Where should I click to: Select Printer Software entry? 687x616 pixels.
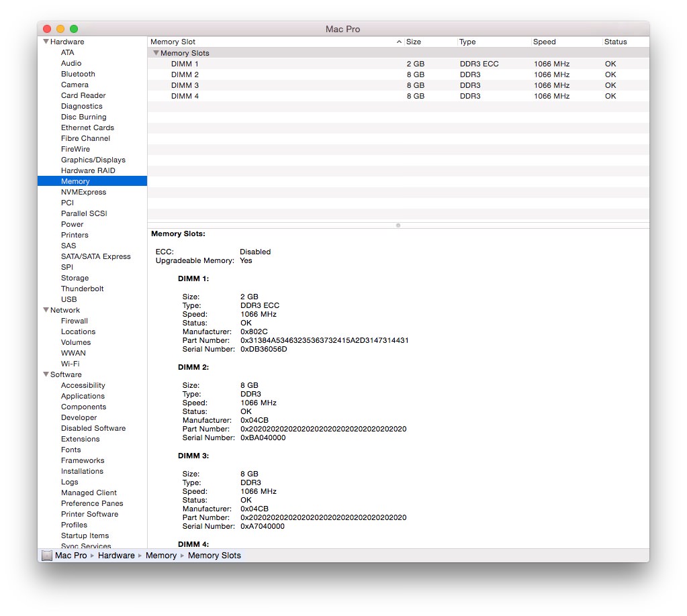point(89,513)
